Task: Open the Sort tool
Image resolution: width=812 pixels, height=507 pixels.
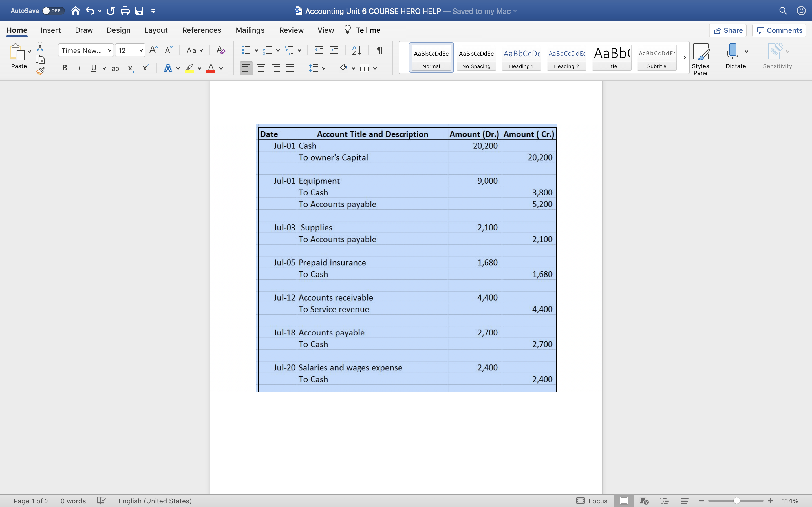Action: 356,50
